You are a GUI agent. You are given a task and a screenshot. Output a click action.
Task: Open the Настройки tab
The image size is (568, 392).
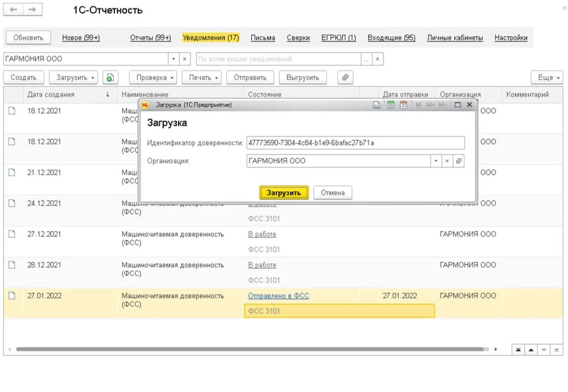511,38
